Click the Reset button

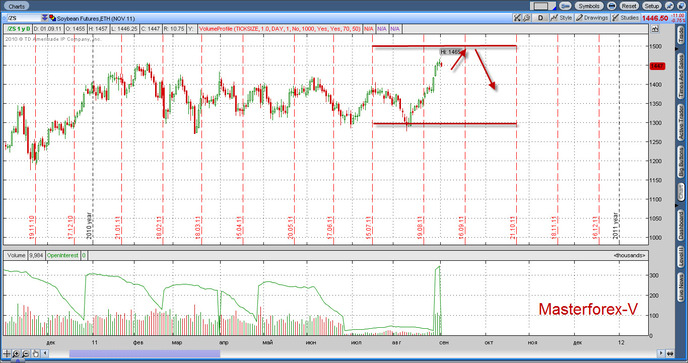click(629, 6)
